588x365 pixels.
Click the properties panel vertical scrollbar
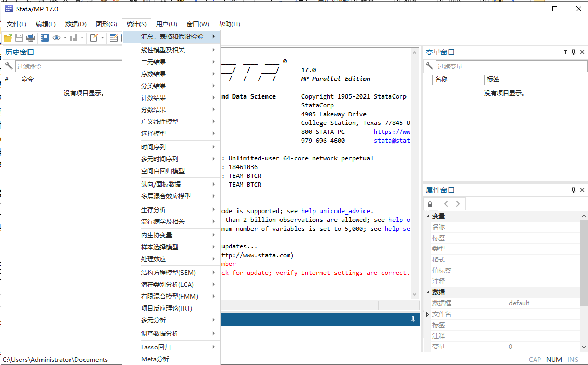583,259
